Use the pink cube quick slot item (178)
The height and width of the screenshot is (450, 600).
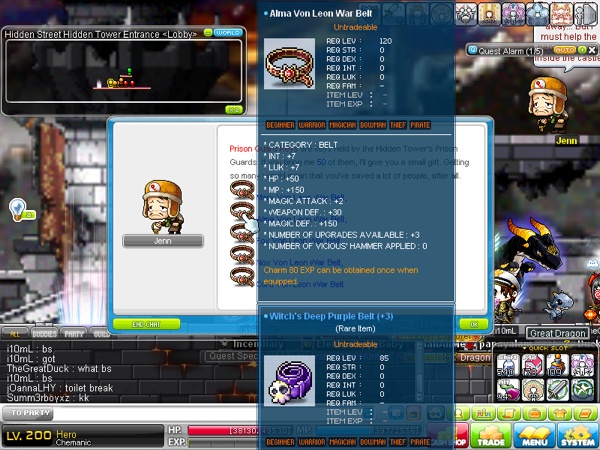pos(533,365)
